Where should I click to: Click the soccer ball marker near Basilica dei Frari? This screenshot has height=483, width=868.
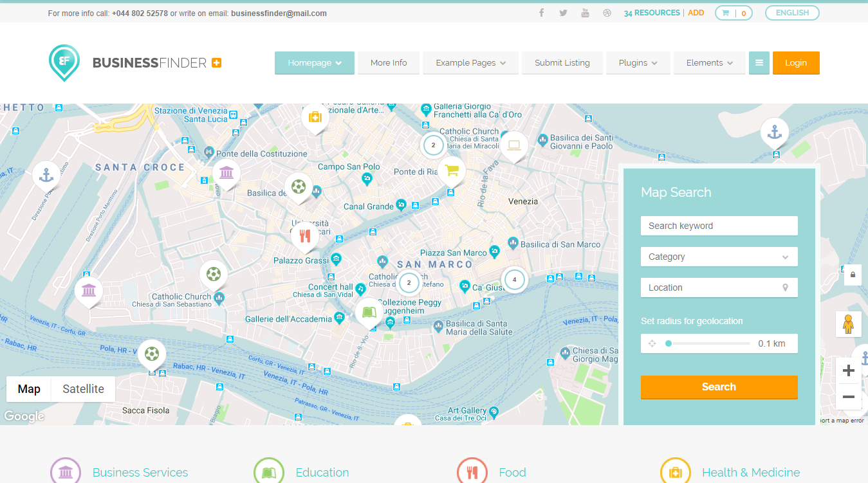coord(299,187)
